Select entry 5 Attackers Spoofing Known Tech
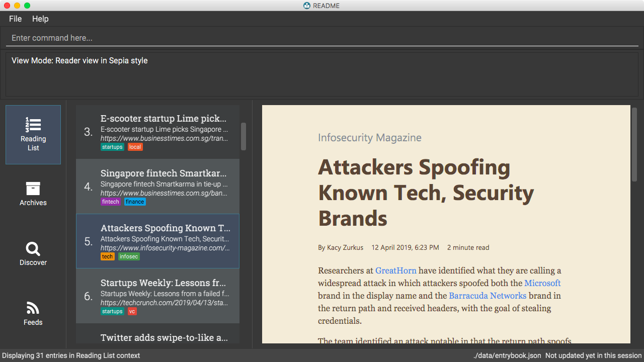644x362 pixels. point(157,241)
